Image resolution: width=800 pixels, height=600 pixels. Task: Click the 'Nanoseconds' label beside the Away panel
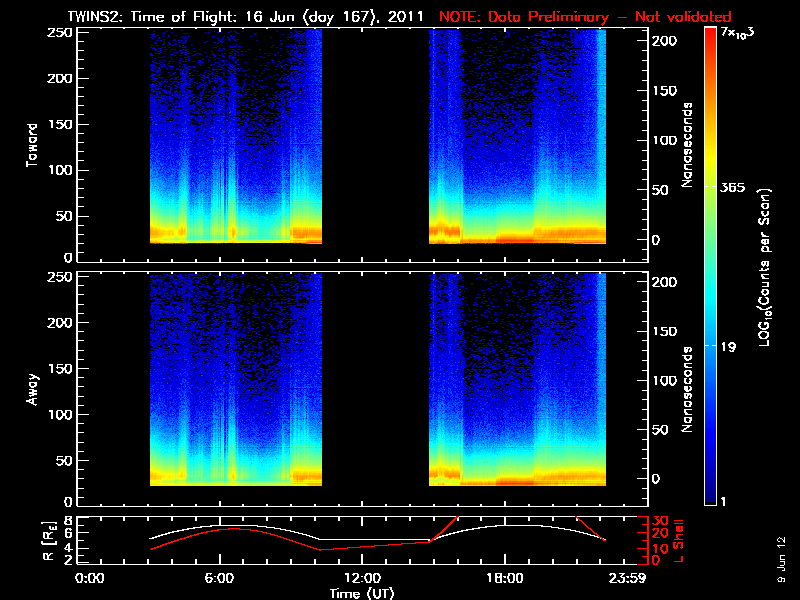(688, 388)
